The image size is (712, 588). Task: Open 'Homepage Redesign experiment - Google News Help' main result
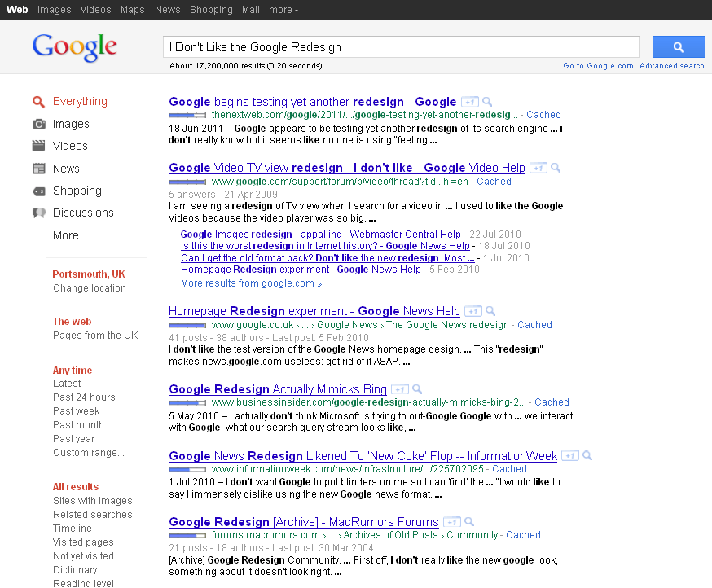point(314,311)
